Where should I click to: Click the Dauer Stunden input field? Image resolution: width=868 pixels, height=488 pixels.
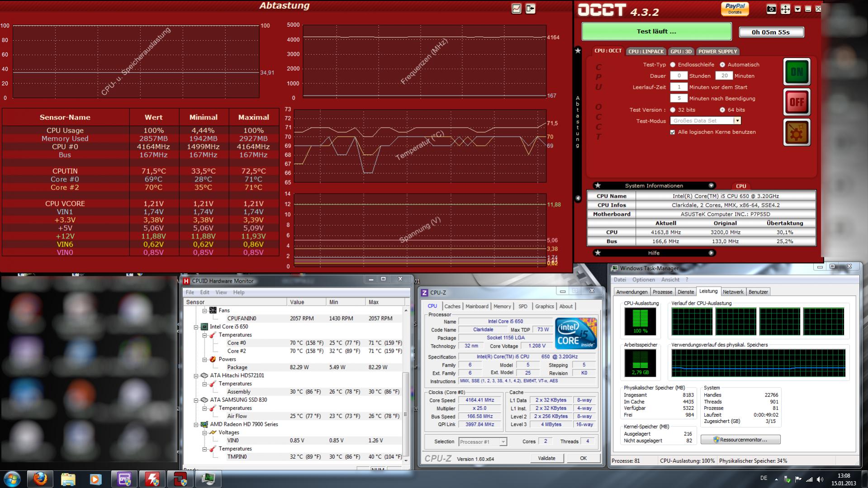tap(678, 76)
